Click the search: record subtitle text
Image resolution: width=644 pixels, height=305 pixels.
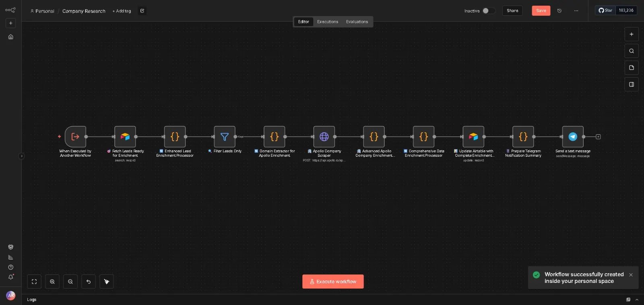pyautogui.click(x=125, y=160)
